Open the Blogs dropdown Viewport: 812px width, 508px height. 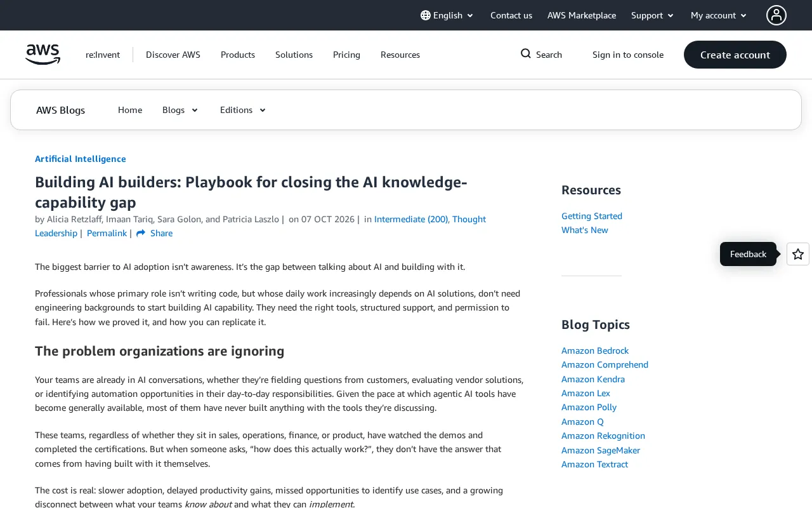pyautogui.click(x=180, y=110)
